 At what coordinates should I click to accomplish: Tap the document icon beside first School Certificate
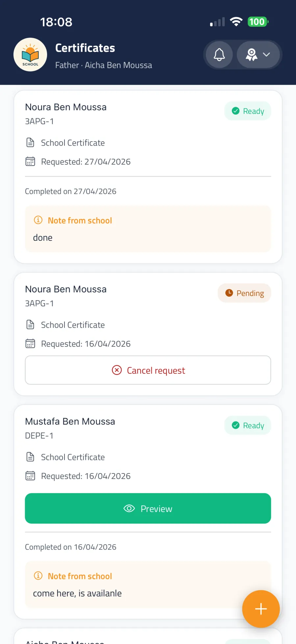(x=30, y=143)
